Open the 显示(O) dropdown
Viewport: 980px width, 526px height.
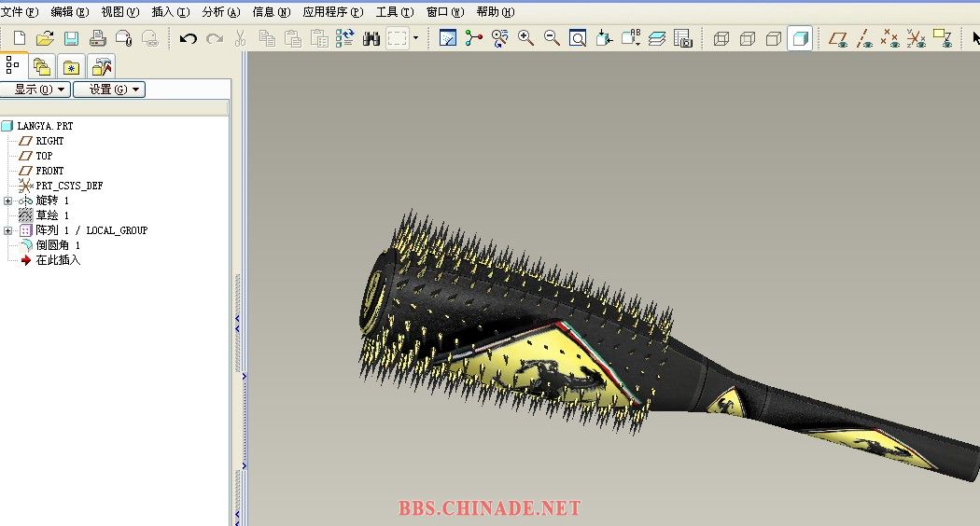coord(36,90)
